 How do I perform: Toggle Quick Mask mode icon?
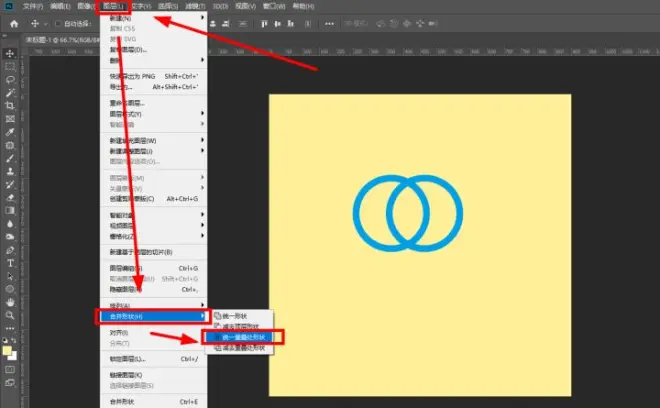10,370
